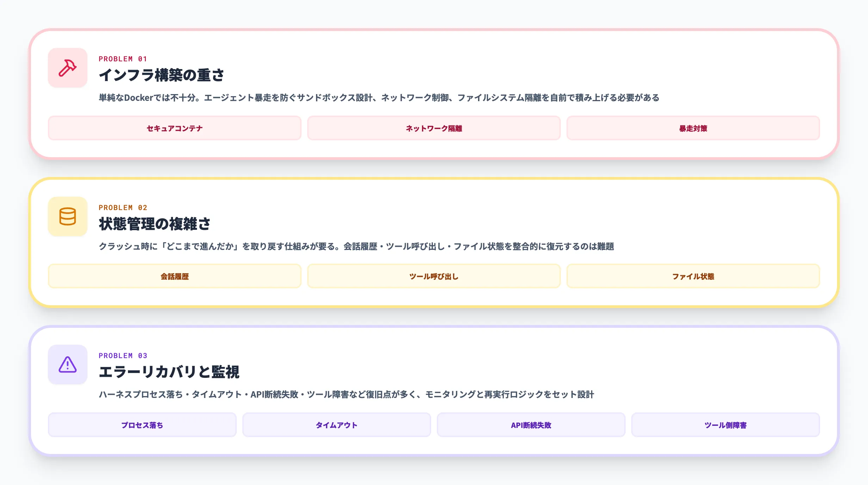
Task: Select the 暴走対策 tag on Problem 01
Action: click(693, 128)
